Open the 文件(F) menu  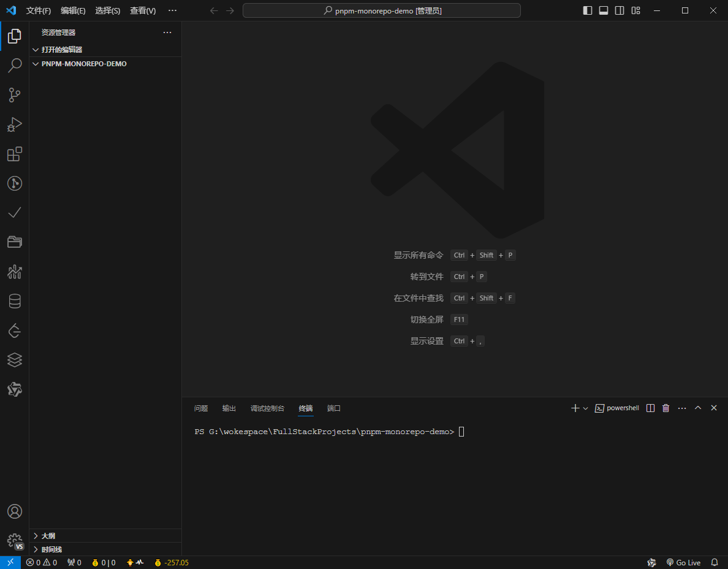click(x=39, y=10)
